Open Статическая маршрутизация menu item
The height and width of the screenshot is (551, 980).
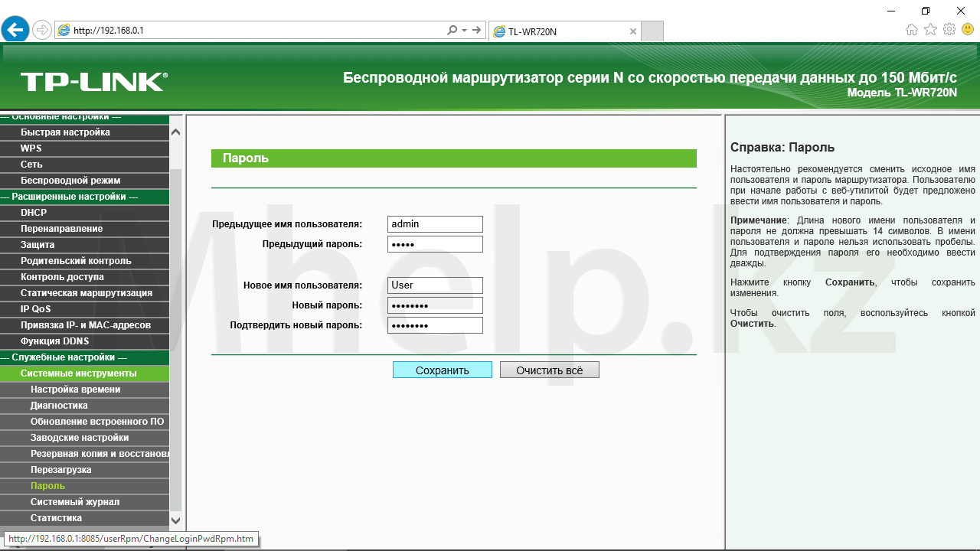coord(84,293)
